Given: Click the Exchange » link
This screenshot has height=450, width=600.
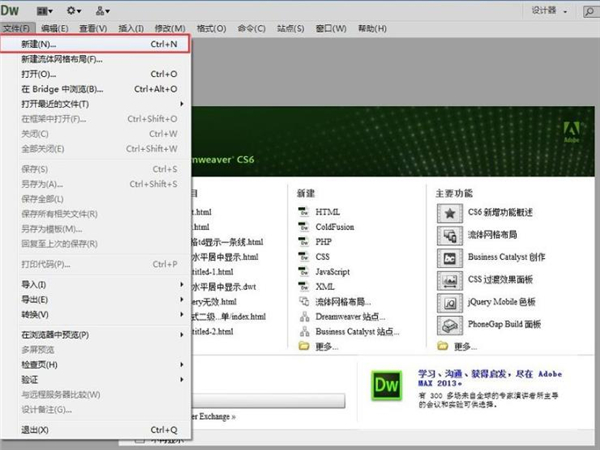Looking at the screenshot, I should click(214, 416).
